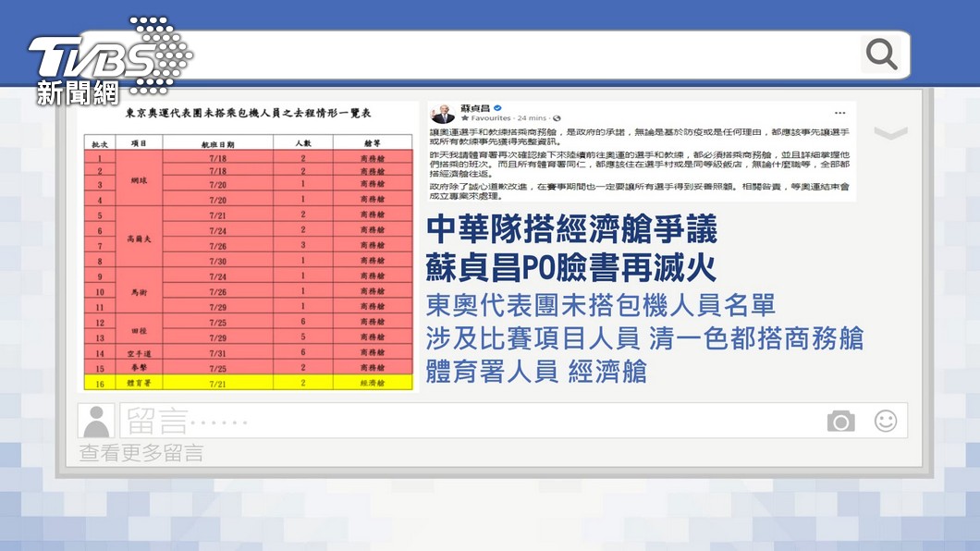The width and height of the screenshot is (980, 551).
Task: Click 查看更多留言 to view more comments
Action: click(x=141, y=453)
